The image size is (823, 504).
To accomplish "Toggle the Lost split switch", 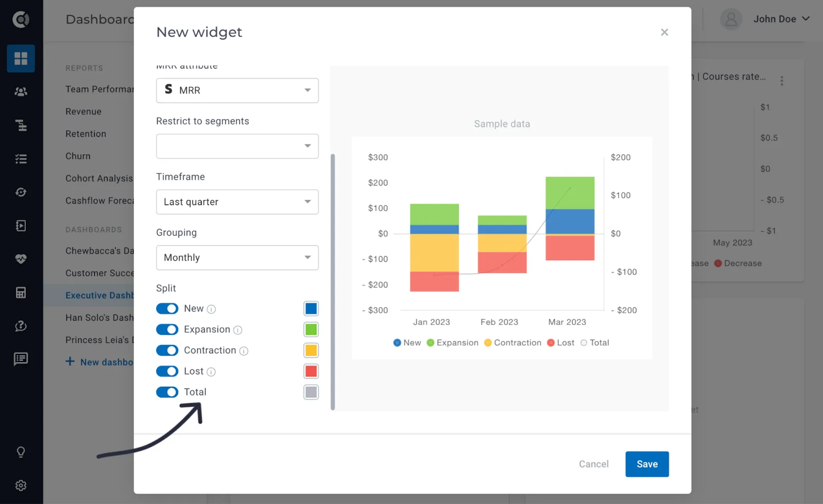I will 167,371.
